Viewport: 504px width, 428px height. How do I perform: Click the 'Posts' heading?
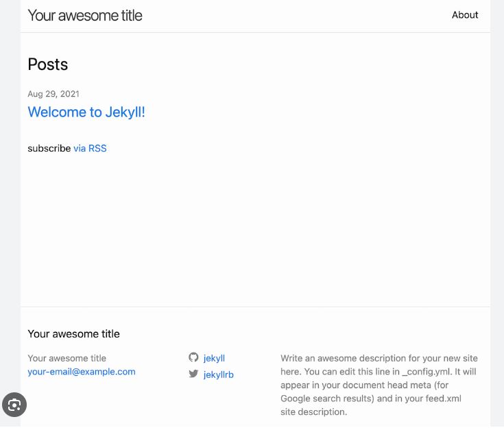click(48, 64)
